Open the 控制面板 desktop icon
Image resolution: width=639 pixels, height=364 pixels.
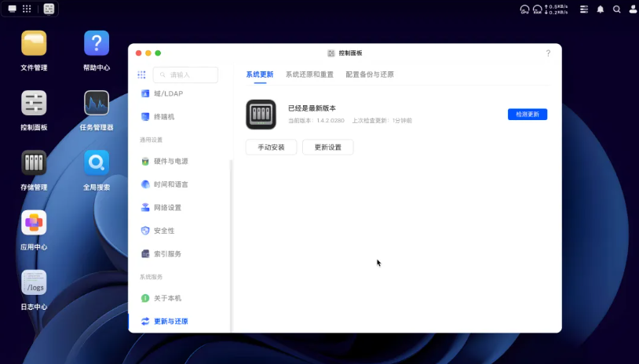(x=34, y=103)
